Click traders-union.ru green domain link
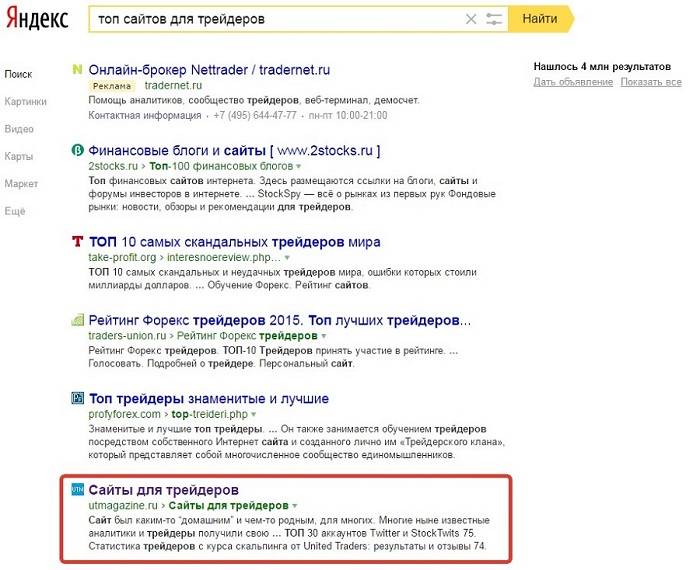The width and height of the screenshot is (700, 570). click(x=127, y=336)
